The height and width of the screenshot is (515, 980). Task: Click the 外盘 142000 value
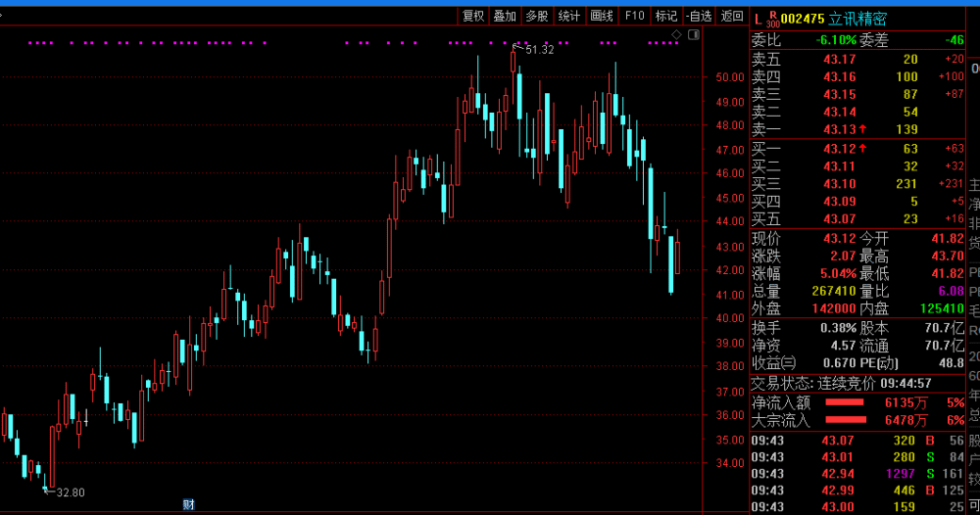pyautogui.click(x=834, y=308)
